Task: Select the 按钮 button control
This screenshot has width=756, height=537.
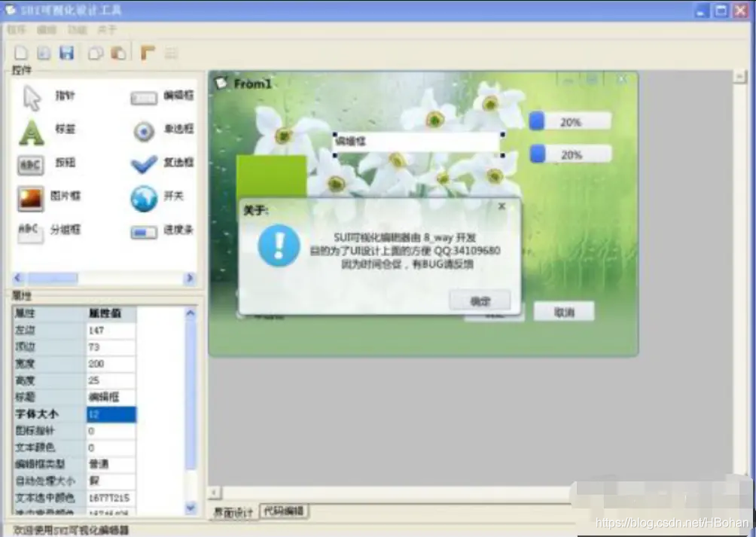Action: pos(46,164)
